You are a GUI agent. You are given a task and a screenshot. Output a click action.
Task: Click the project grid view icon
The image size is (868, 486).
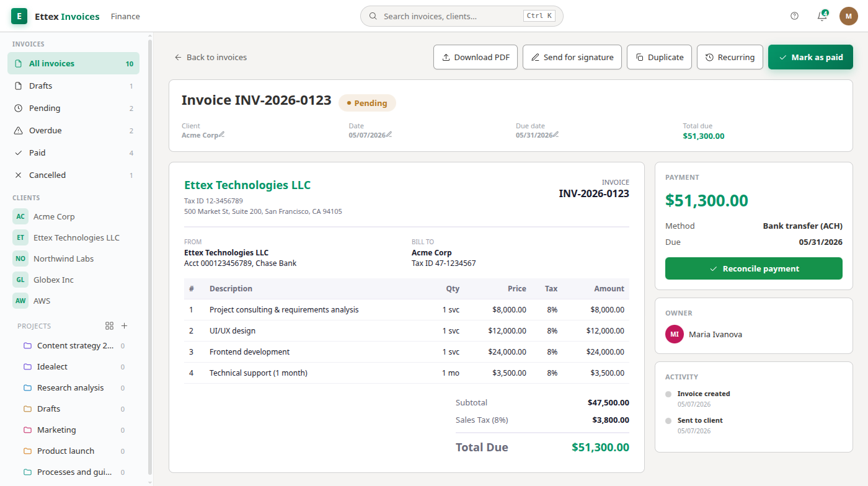point(110,325)
